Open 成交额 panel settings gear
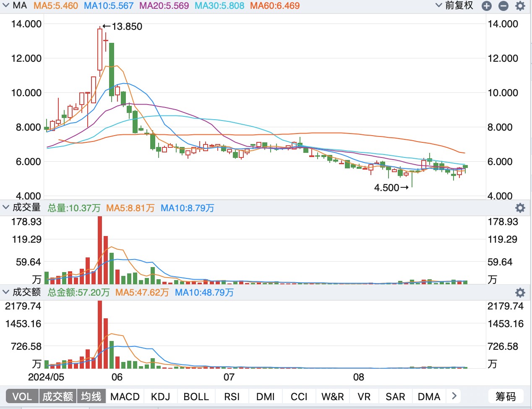Viewport: 532px width, 409px height. (520, 293)
